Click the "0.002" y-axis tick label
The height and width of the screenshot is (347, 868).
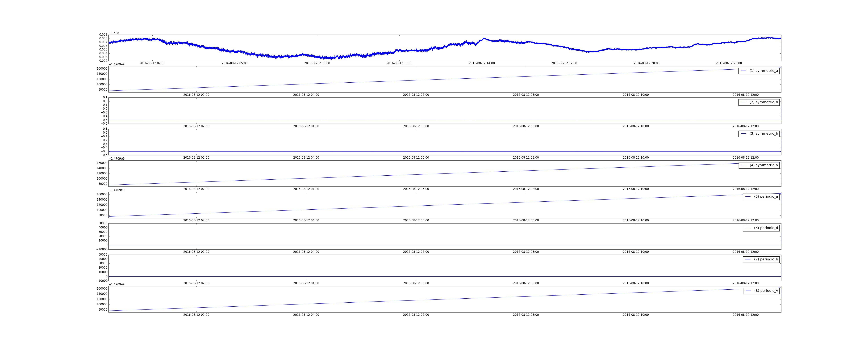(x=103, y=61)
